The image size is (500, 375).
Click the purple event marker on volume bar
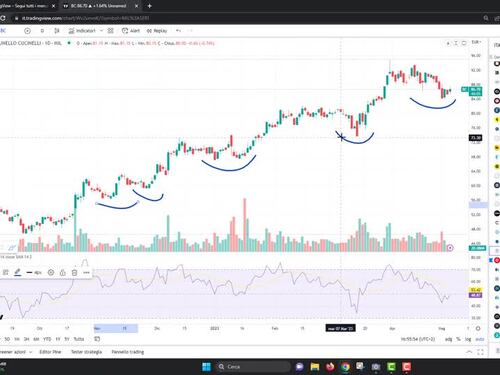pyautogui.click(x=450, y=248)
